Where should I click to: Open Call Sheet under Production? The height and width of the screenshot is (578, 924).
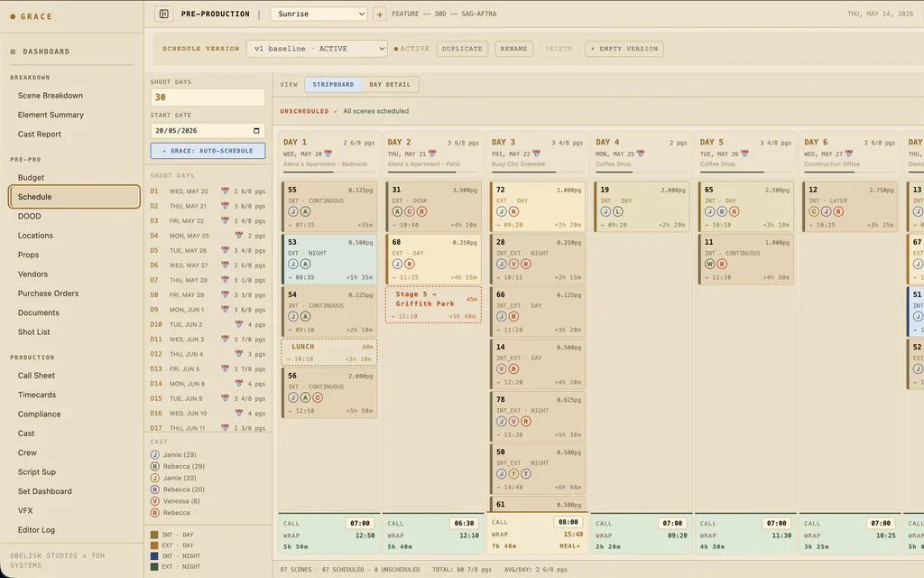(36, 375)
